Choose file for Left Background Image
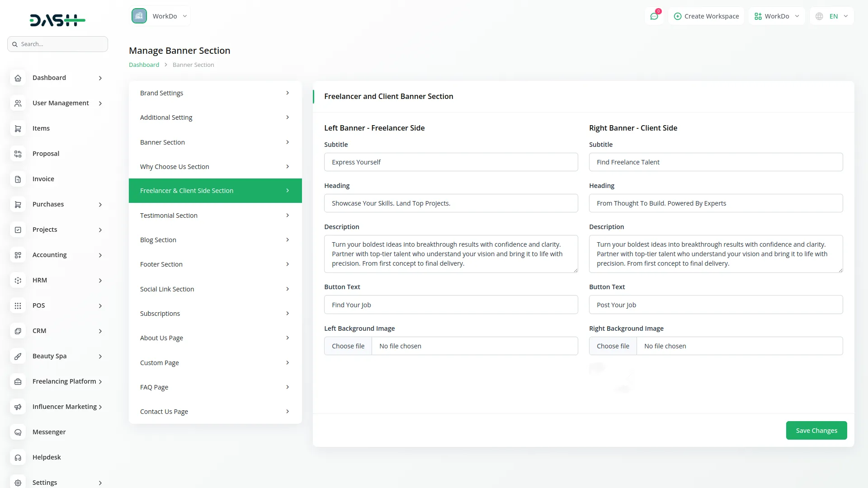868x488 pixels. point(348,346)
